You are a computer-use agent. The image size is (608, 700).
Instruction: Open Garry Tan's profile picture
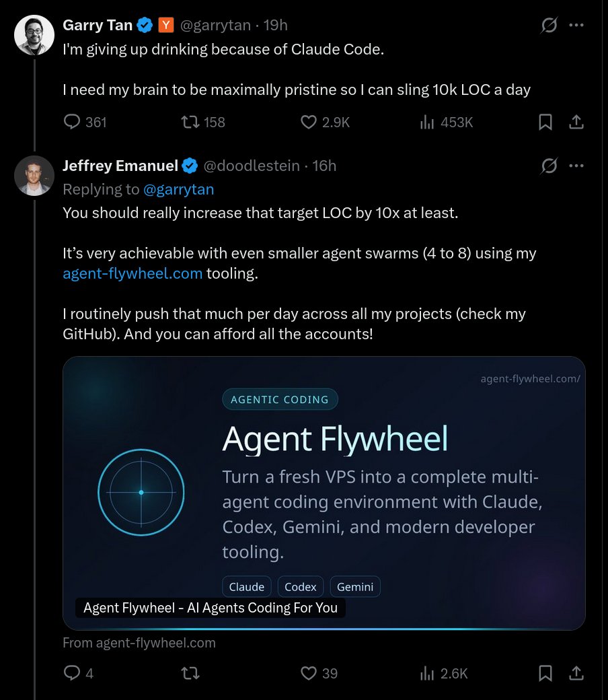[x=34, y=35]
